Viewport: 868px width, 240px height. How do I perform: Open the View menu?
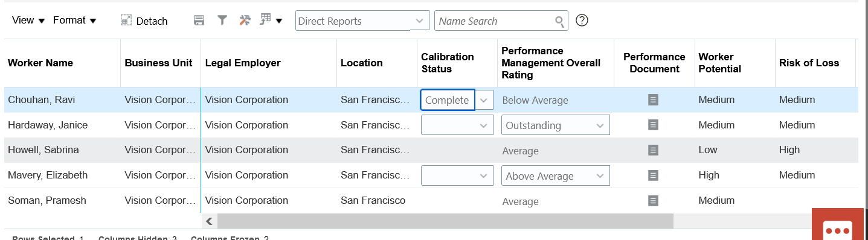click(28, 21)
